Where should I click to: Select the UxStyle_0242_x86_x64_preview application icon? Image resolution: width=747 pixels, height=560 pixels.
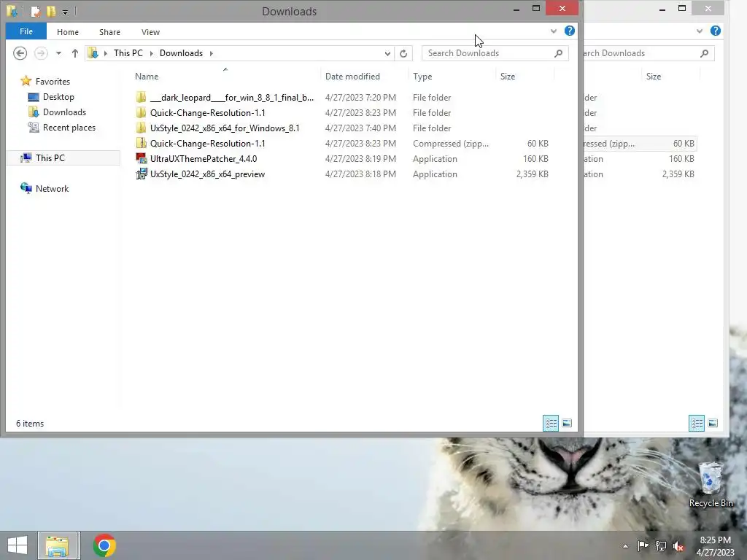(x=141, y=174)
